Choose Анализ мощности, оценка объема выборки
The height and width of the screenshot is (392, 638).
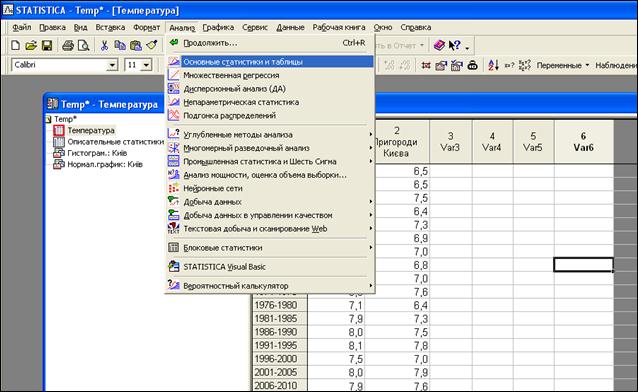click(270, 175)
